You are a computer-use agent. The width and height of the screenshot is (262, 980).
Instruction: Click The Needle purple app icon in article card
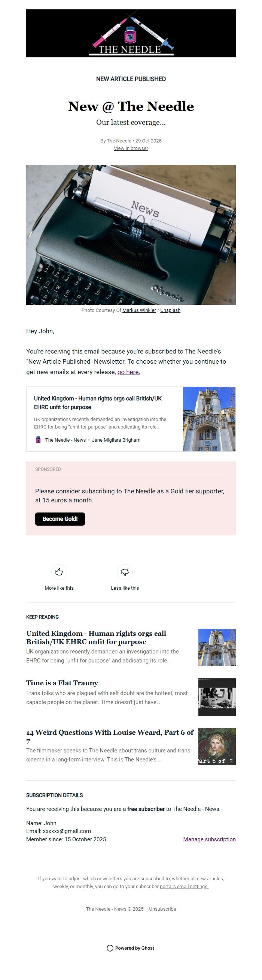[37, 440]
